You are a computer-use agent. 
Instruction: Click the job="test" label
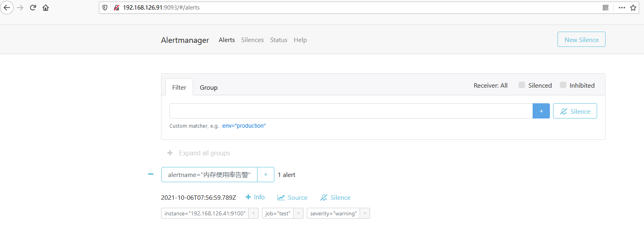tap(278, 213)
